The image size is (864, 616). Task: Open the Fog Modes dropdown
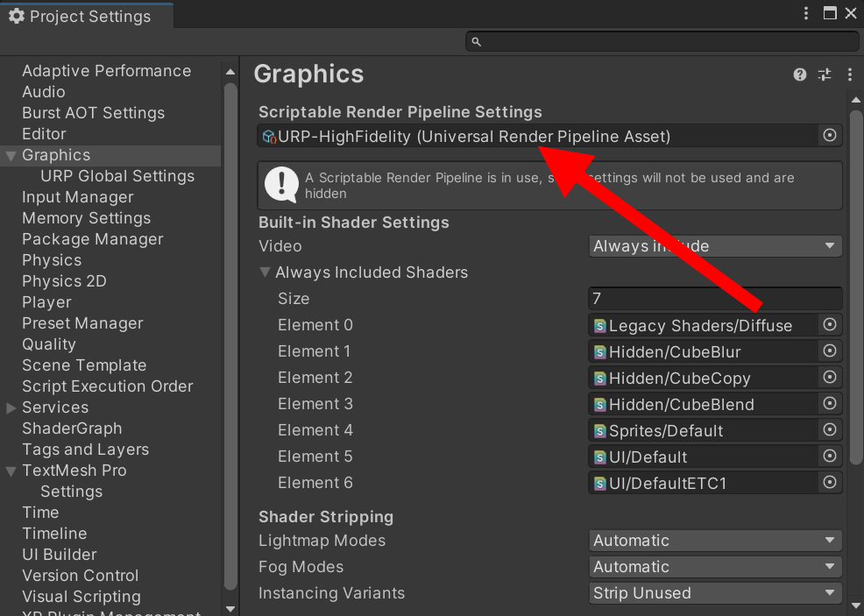click(715, 566)
